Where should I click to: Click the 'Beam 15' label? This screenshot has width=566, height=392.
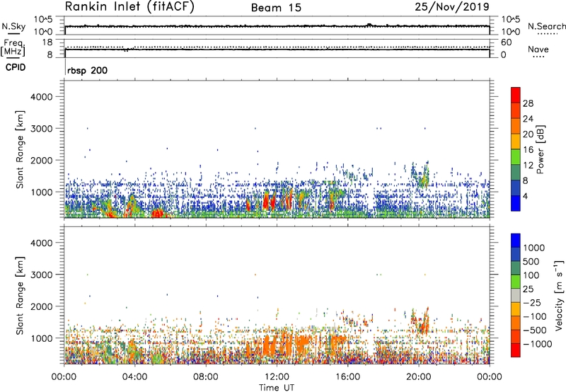coord(276,8)
